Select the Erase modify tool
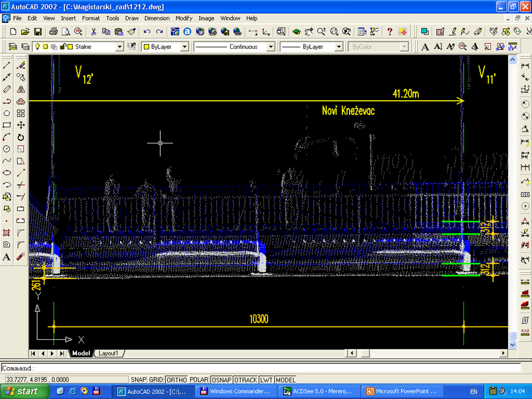Viewport: 532px width, 399px height. [21, 65]
